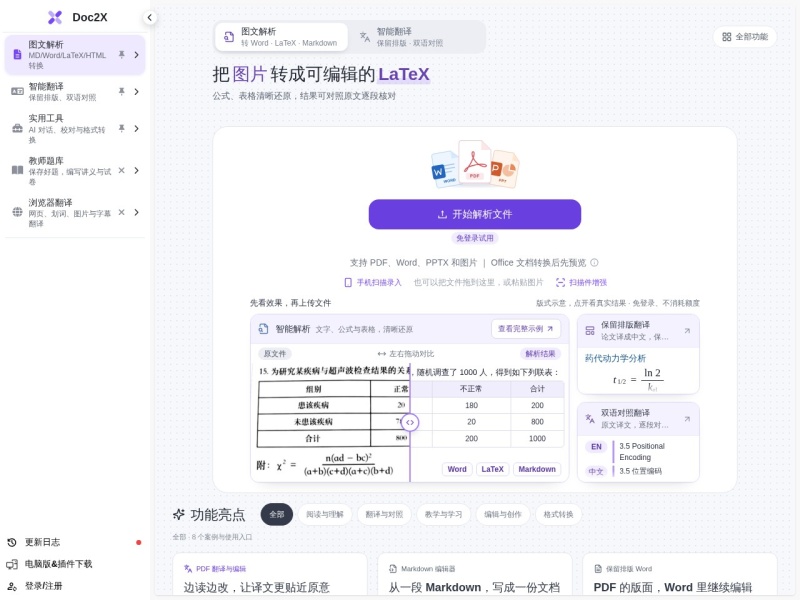Open 全部功能 grid button
800x600 pixels.
[745, 37]
